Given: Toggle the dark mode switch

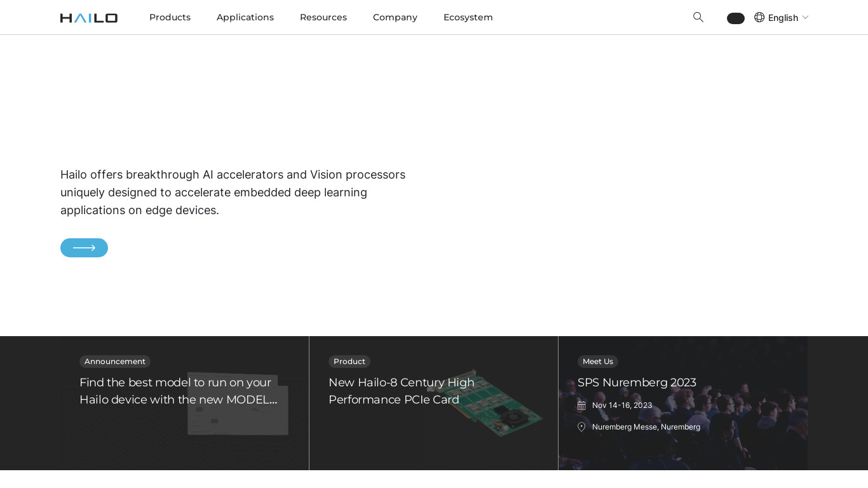Looking at the screenshot, I should (x=736, y=18).
